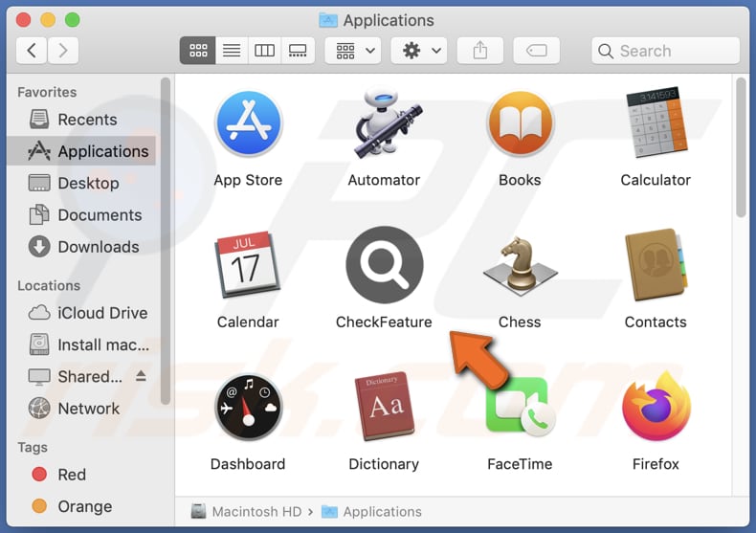Click Macintosh HD in the path bar
Screen dimensions: 756x533
(x=246, y=511)
